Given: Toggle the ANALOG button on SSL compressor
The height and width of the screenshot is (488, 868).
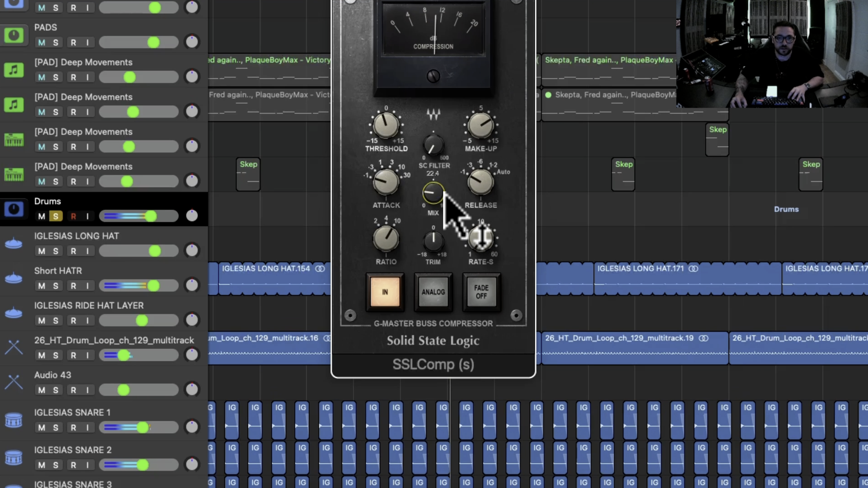Looking at the screenshot, I should click(433, 292).
